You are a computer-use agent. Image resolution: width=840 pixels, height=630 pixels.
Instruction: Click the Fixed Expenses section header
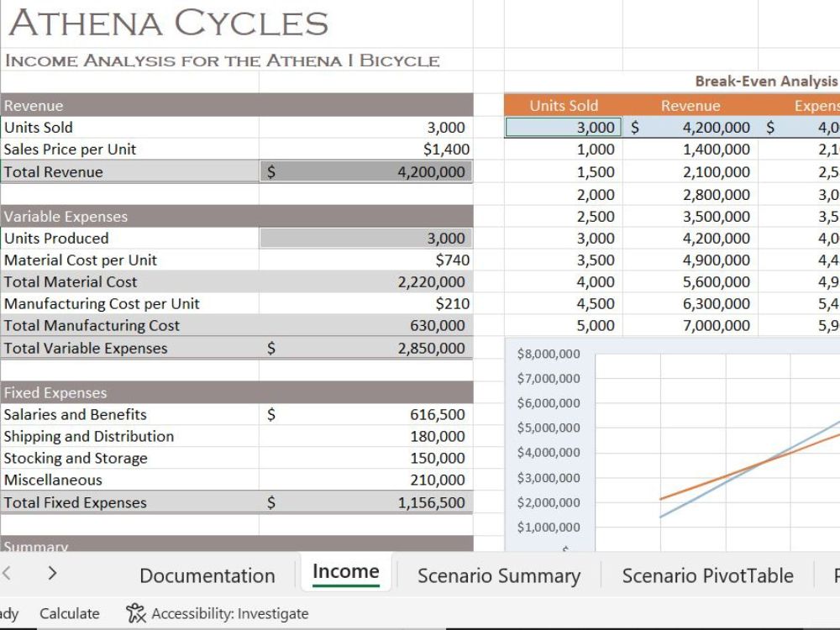click(237, 392)
